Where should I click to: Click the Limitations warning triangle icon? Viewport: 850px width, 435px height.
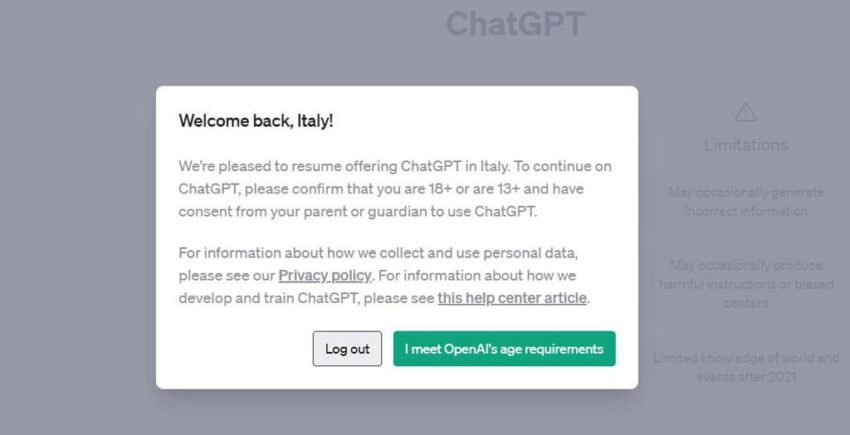click(745, 113)
